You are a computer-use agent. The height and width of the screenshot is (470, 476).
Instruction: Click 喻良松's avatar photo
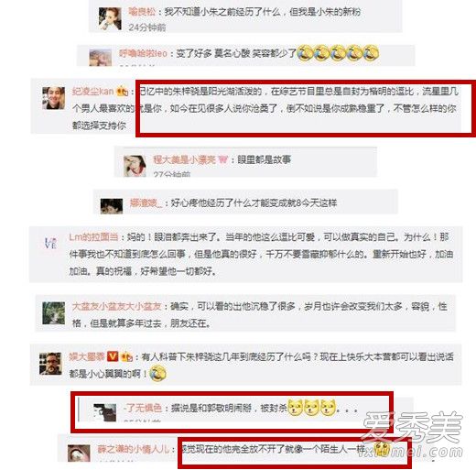(110, 19)
